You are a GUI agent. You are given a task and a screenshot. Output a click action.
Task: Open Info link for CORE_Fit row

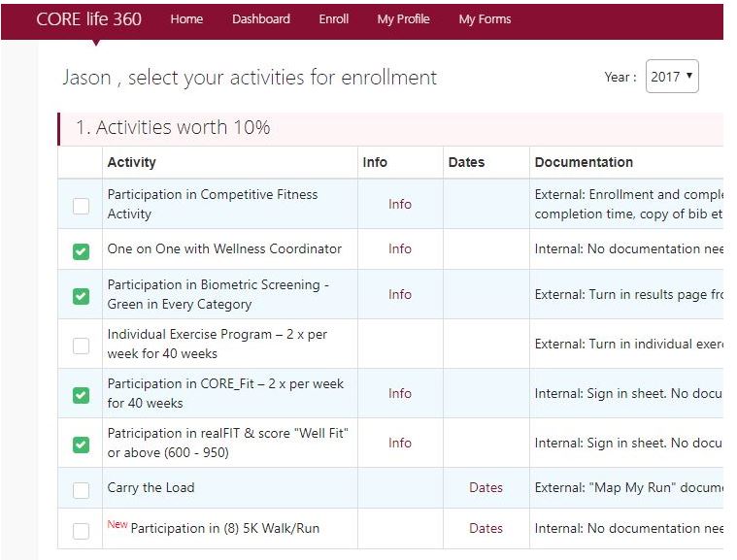point(400,393)
